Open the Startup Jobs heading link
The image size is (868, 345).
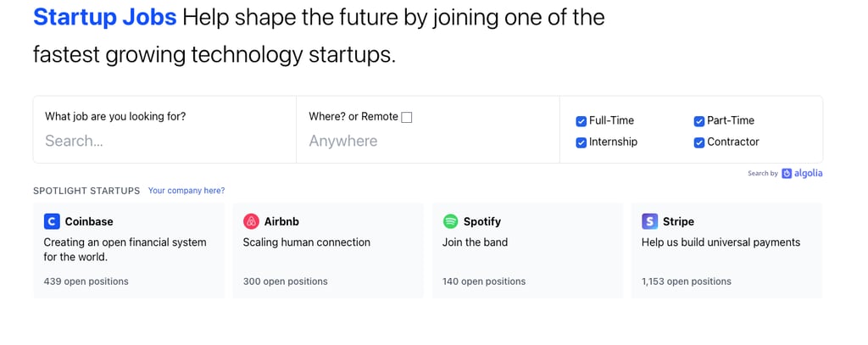point(105,17)
